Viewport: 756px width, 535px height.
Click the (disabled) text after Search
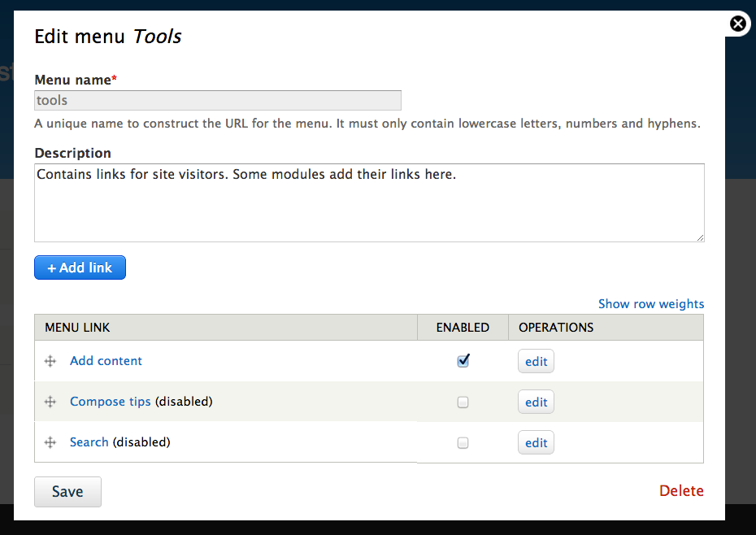click(x=141, y=441)
